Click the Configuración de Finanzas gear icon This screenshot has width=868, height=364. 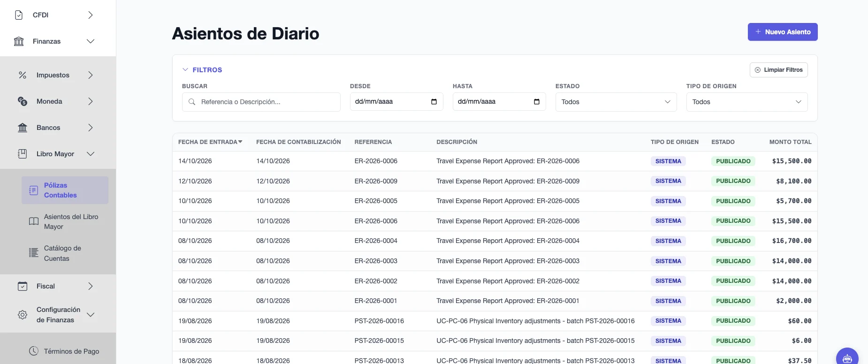pos(23,315)
